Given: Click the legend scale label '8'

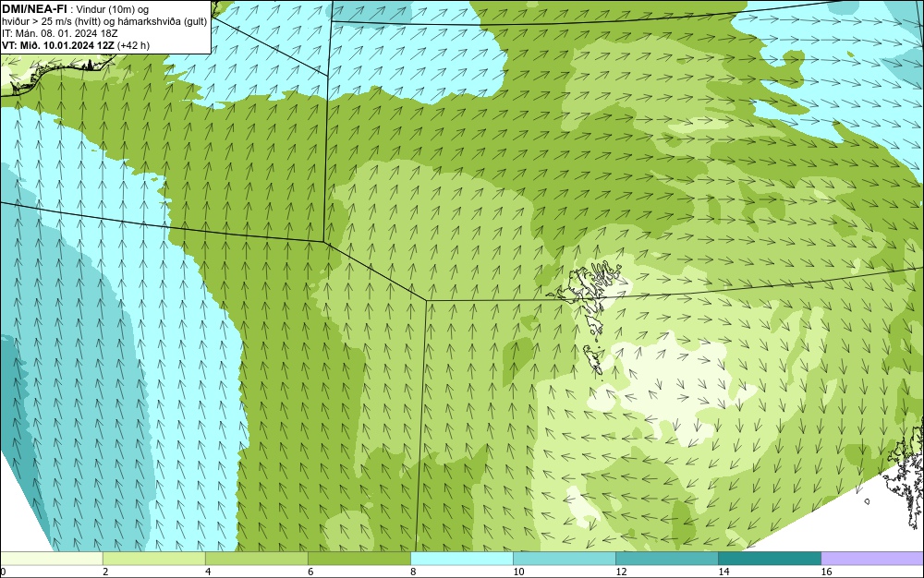Looking at the screenshot, I should (x=413, y=572).
